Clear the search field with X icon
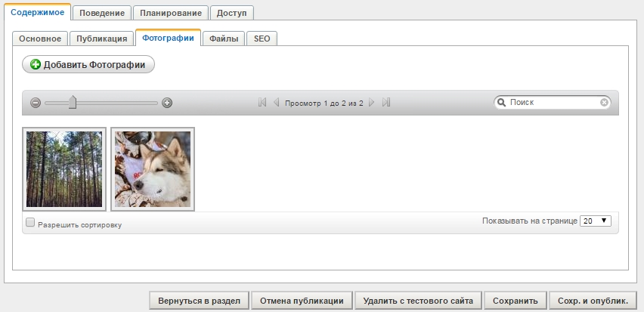 [604, 102]
